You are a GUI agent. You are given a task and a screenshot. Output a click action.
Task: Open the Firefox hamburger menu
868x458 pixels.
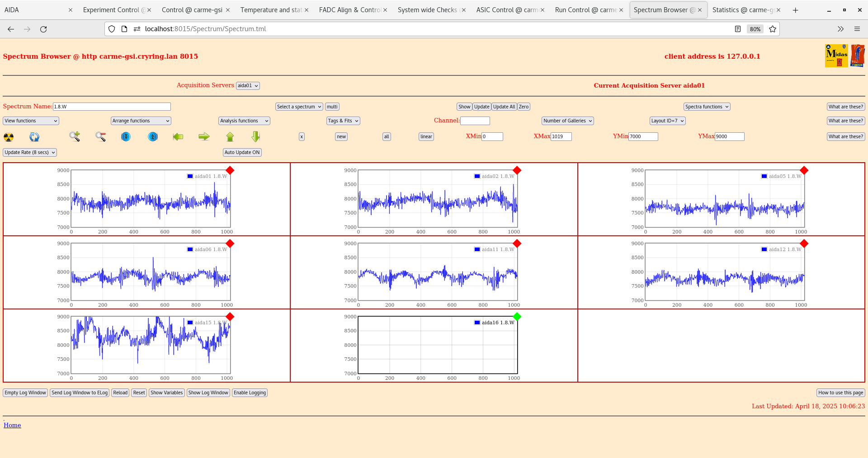click(x=857, y=29)
